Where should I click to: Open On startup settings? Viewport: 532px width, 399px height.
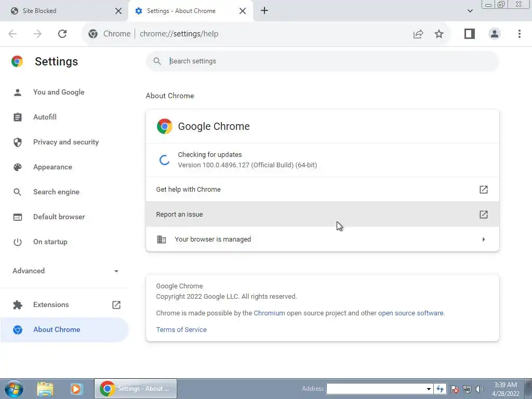[50, 242]
